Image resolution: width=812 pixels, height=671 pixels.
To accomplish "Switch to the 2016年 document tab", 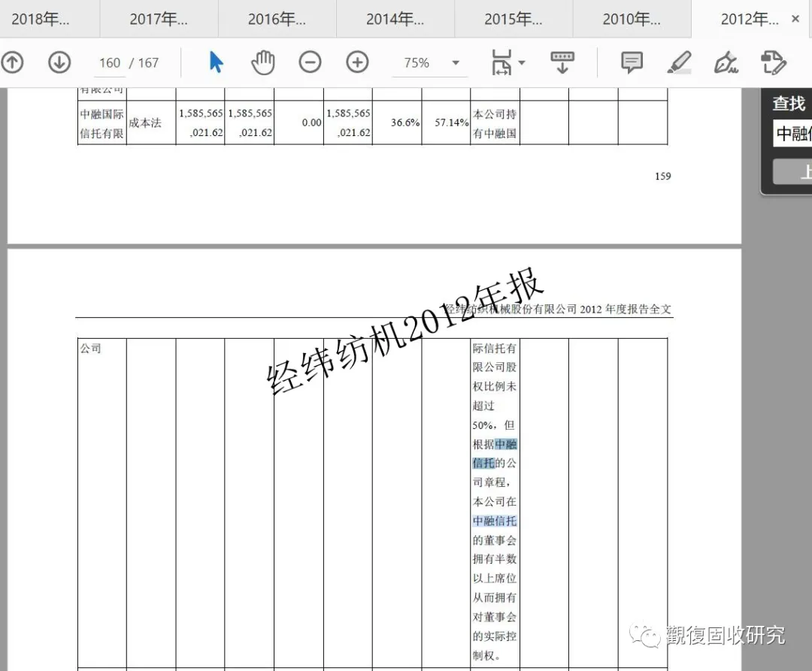I will pyautogui.click(x=277, y=19).
